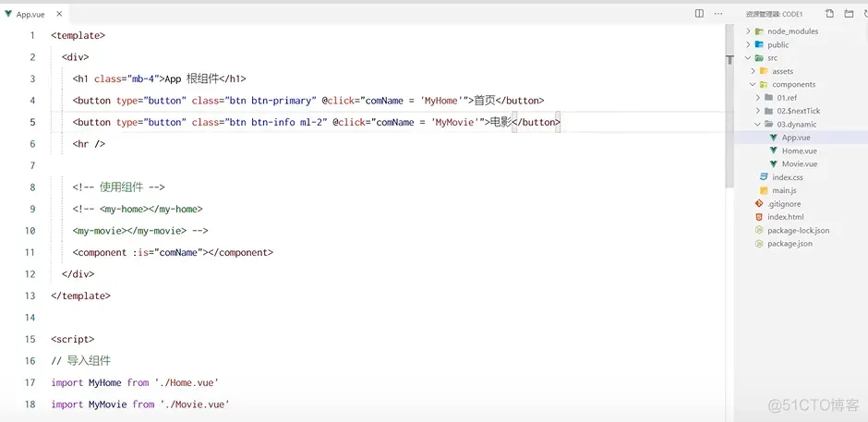Click the HTML icon beside index.html

(x=759, y=217)
